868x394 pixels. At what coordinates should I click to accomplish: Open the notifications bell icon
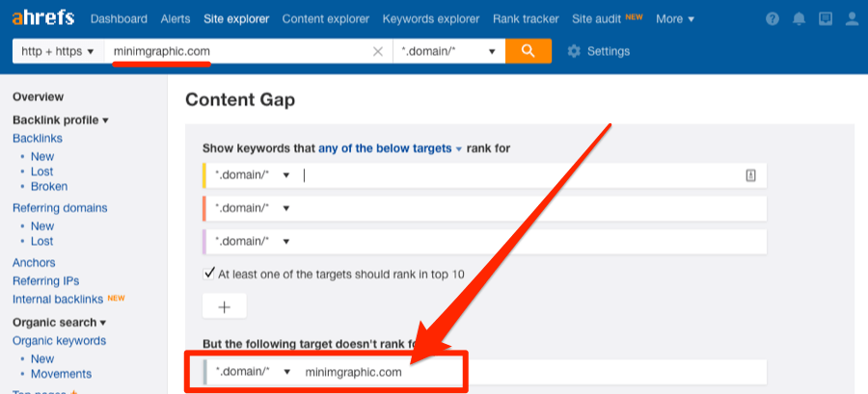(x=799, y=19)
